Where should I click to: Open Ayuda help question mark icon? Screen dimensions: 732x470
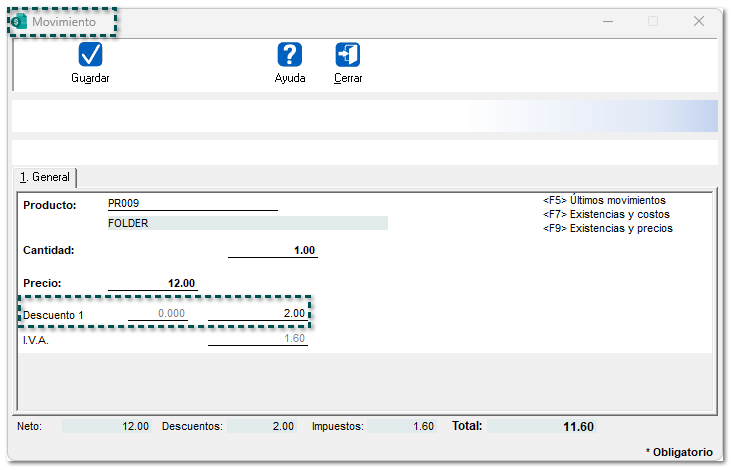[x=290, y=55]
